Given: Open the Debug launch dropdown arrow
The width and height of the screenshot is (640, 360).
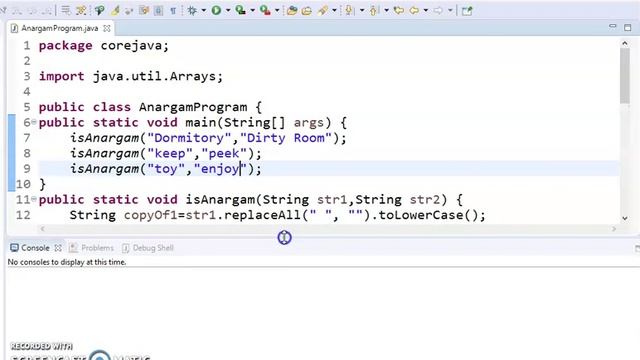Looking at the screenshot, I should [204, 10].
